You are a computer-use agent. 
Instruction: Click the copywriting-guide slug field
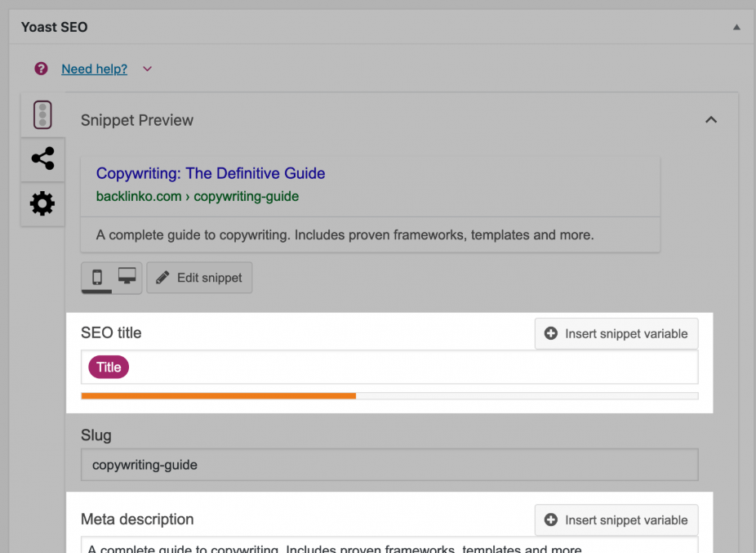389,465
